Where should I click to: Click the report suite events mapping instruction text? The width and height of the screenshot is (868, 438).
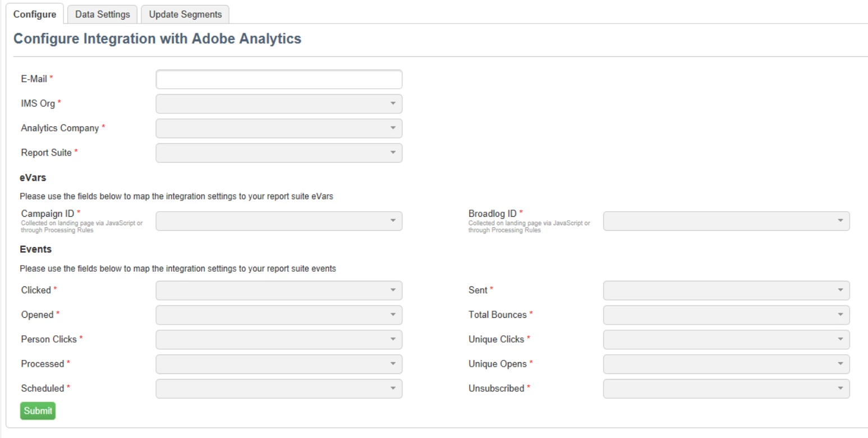click(178, 268)
